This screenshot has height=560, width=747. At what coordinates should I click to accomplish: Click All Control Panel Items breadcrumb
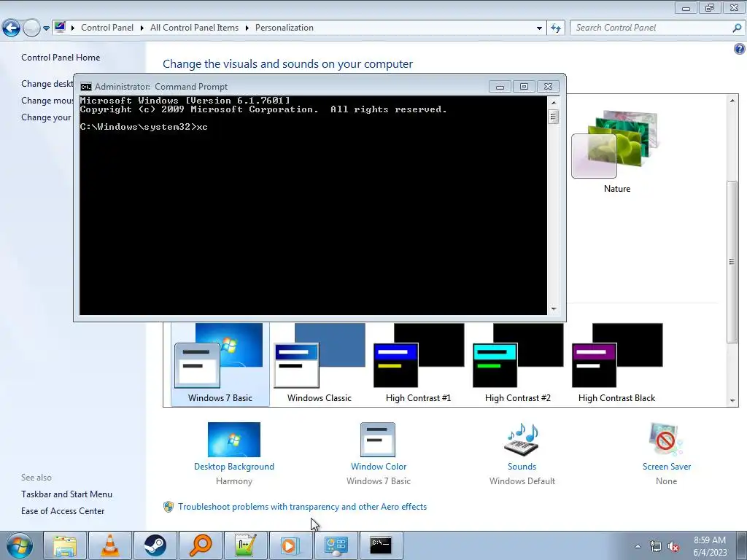tap(194, 28)
